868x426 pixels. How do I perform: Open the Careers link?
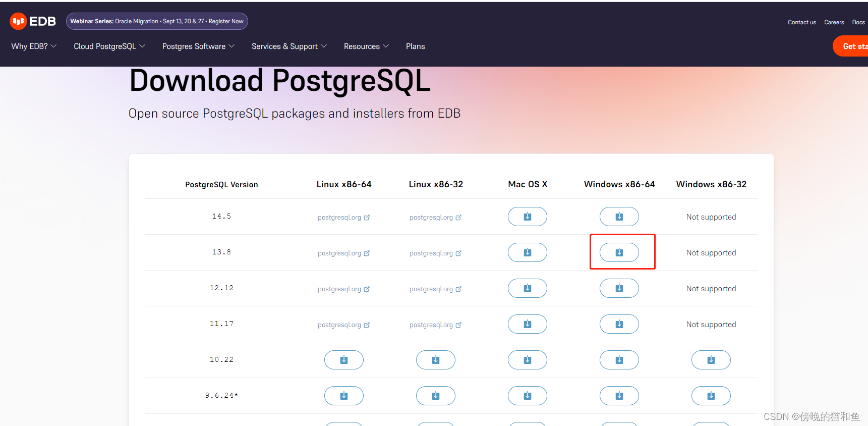[x=834, y=22]
